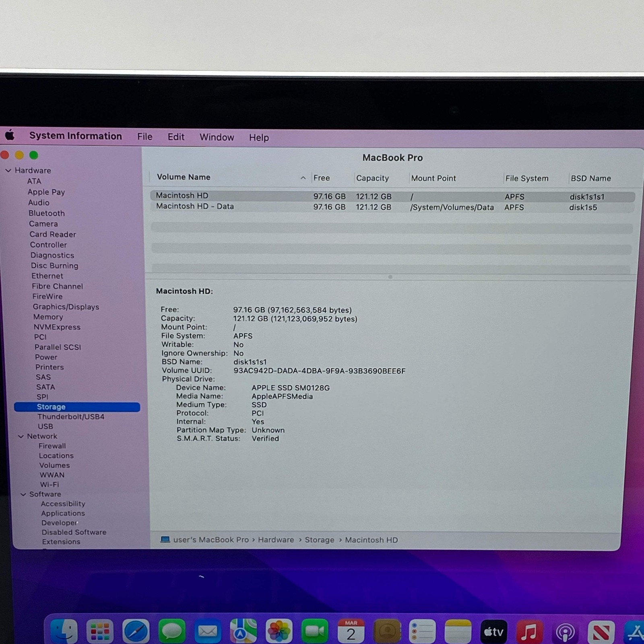The width and height of the screenshot is (644, 644).
Task: Open Calendar showing MAR 2
Action: (x=351, y=631)
